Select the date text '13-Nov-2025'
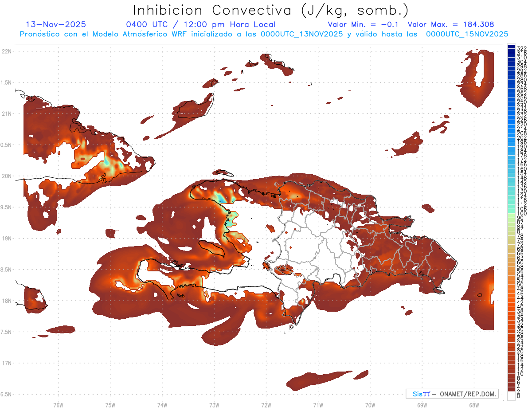The image size is (532, 411). 56,24
